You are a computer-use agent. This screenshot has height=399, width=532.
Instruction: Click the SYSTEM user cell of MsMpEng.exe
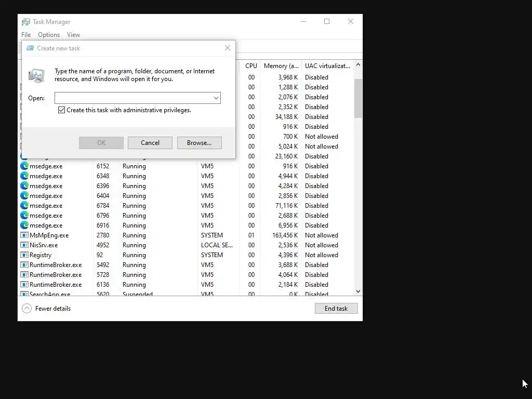(212, 235)
